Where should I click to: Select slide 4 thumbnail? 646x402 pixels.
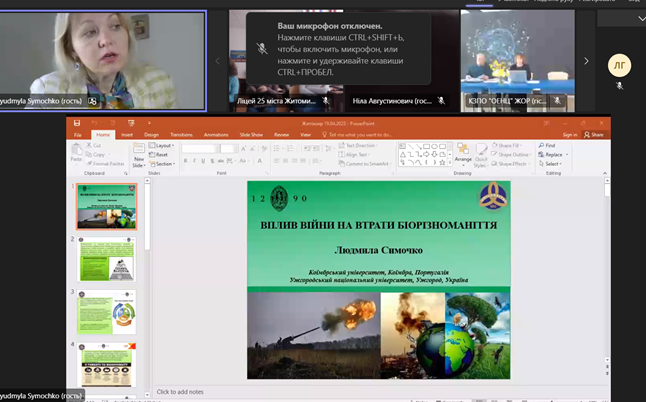[x=107, y=365]
